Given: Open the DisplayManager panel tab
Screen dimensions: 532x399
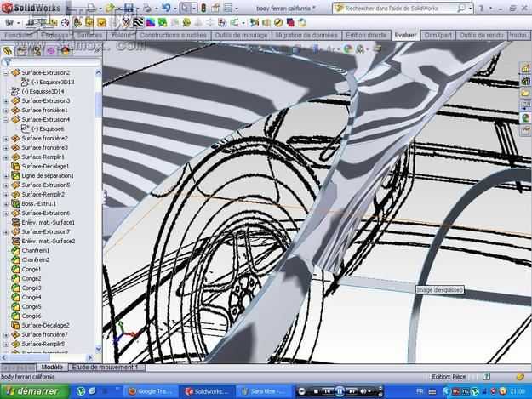Looking at the screenshot, I should click(x=66, y=51).
